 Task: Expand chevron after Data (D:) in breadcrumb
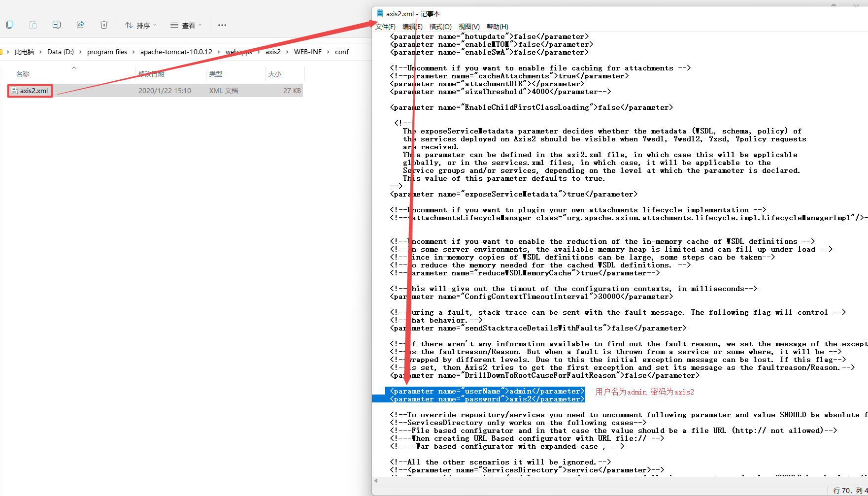click(x=80, y=52)
